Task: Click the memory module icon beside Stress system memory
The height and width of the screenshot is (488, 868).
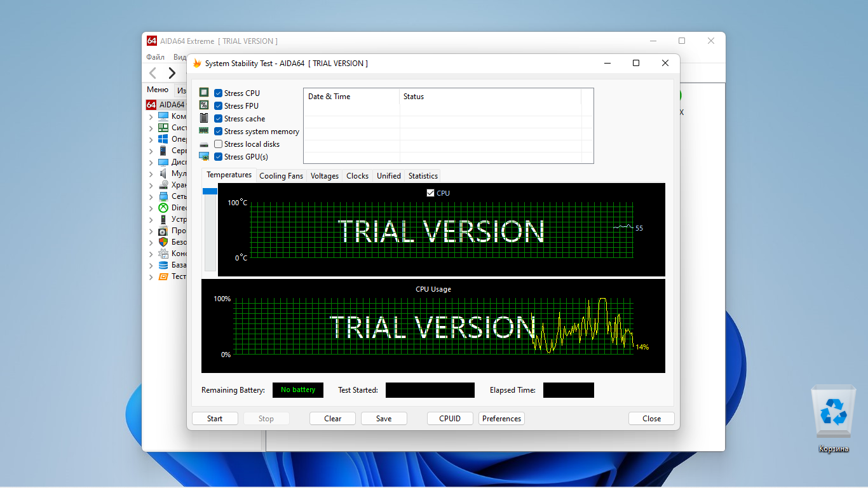Action: point(204,131)
